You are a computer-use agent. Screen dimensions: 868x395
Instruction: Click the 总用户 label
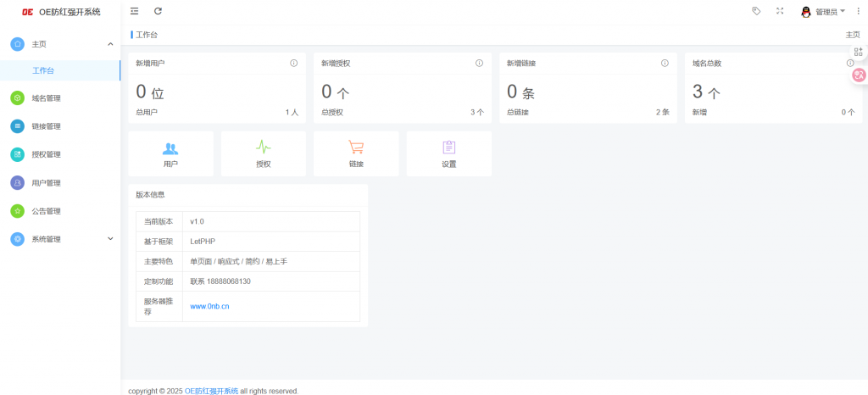tap(147, 112)
